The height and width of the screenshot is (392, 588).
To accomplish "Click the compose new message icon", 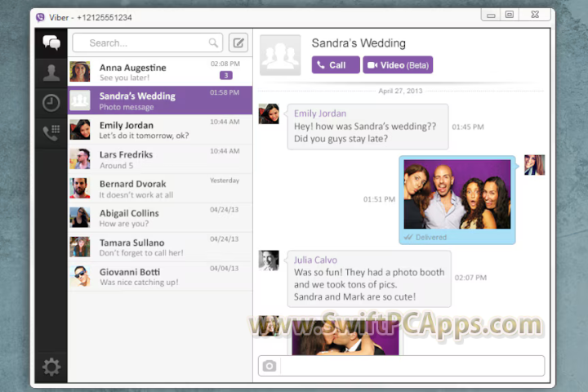I will click(x=238, y=42).
